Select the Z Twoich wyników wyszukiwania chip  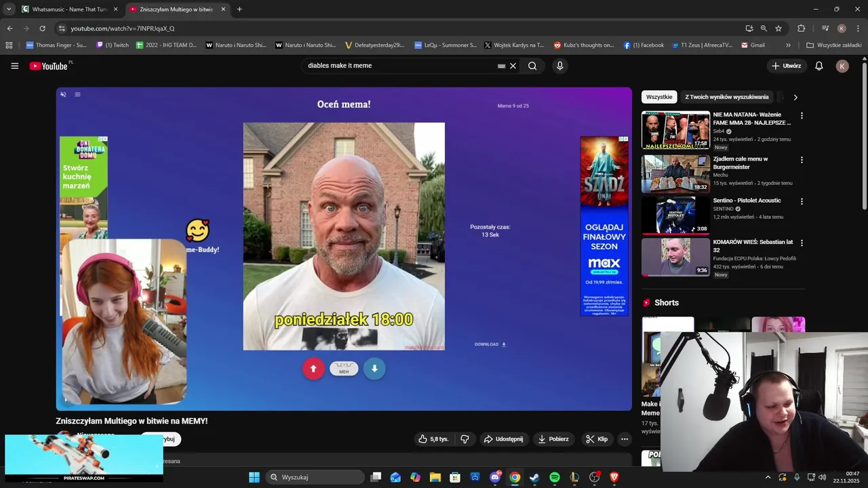[x=727, y=97]
